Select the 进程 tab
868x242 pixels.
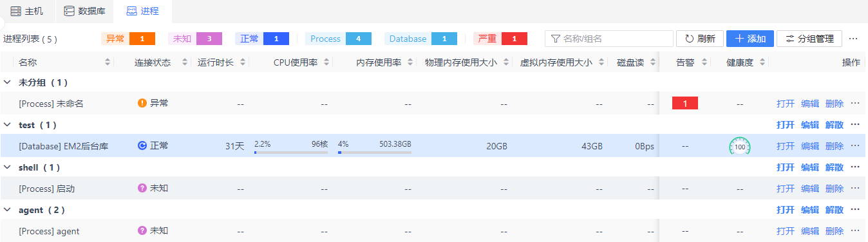tap(142, 11)
